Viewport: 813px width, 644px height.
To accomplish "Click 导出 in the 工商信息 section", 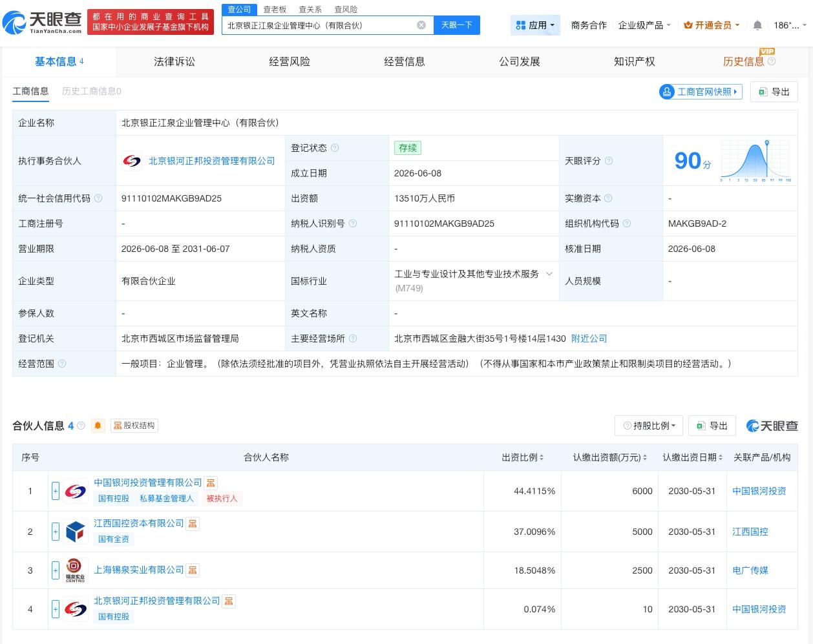I will pos(774,92).
